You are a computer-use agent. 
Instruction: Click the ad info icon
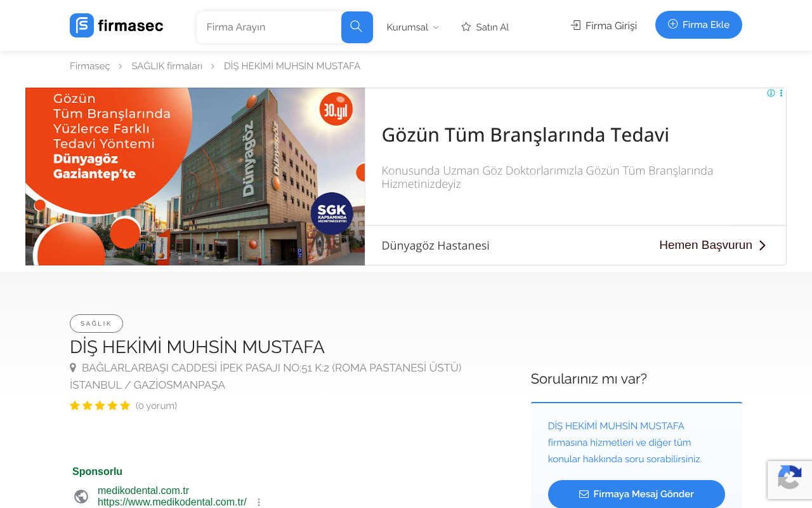pyautogui.click(x=771, y=93)
